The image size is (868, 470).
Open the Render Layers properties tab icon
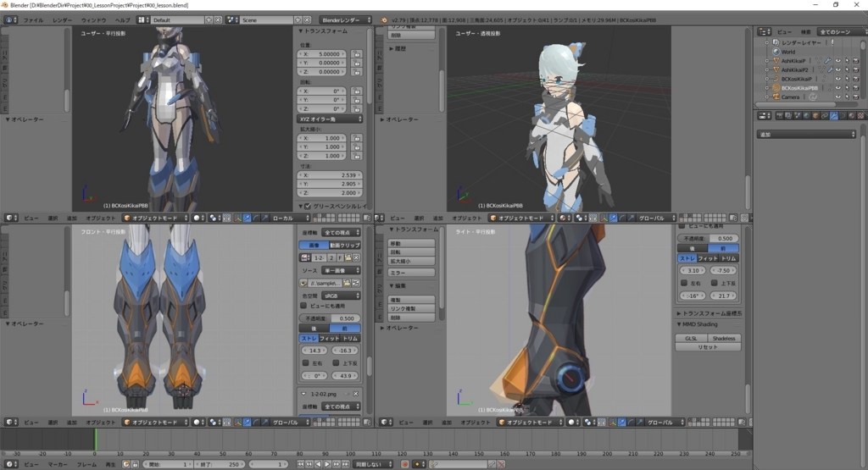point(788,116)
